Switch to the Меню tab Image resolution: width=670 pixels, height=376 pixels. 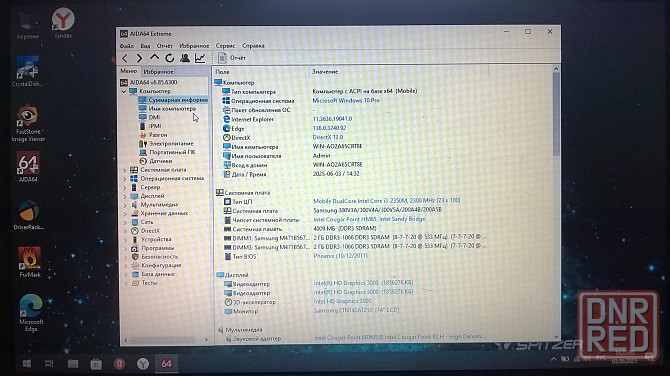(128, 71)
